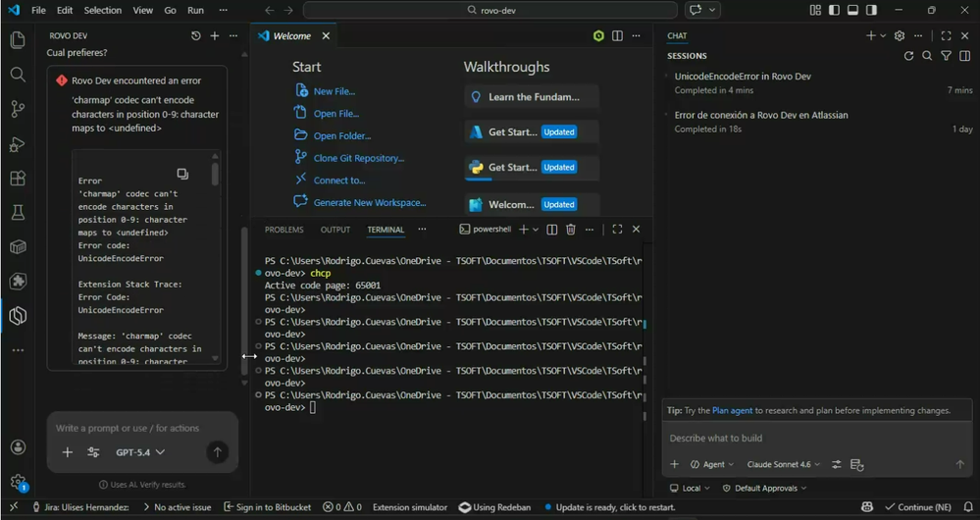Open the Explorer view in activity bar

click(18, 40)
